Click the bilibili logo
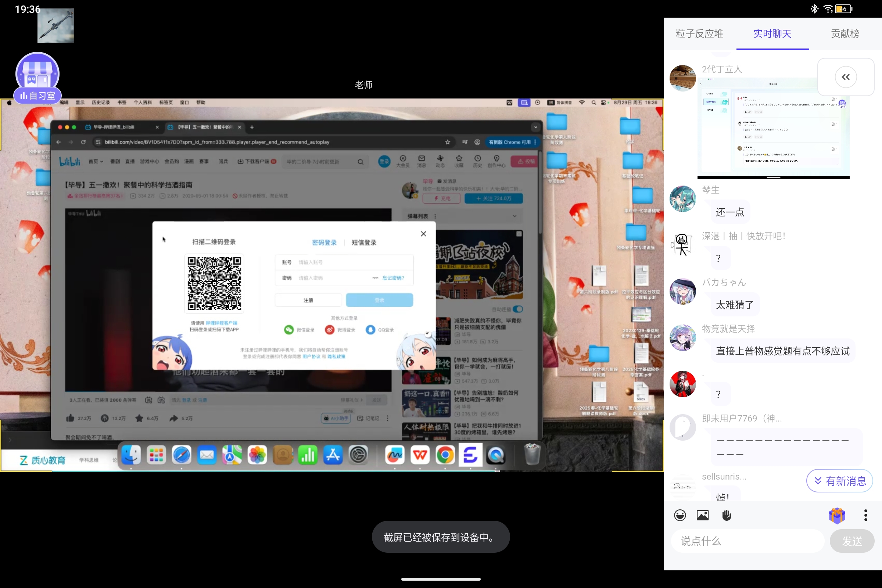882x588 pixels. 70,161
